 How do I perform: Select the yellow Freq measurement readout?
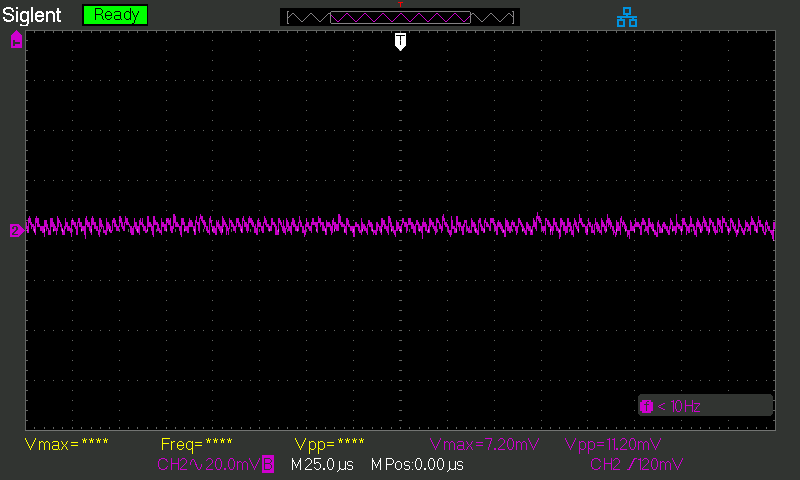click(196, 444)
